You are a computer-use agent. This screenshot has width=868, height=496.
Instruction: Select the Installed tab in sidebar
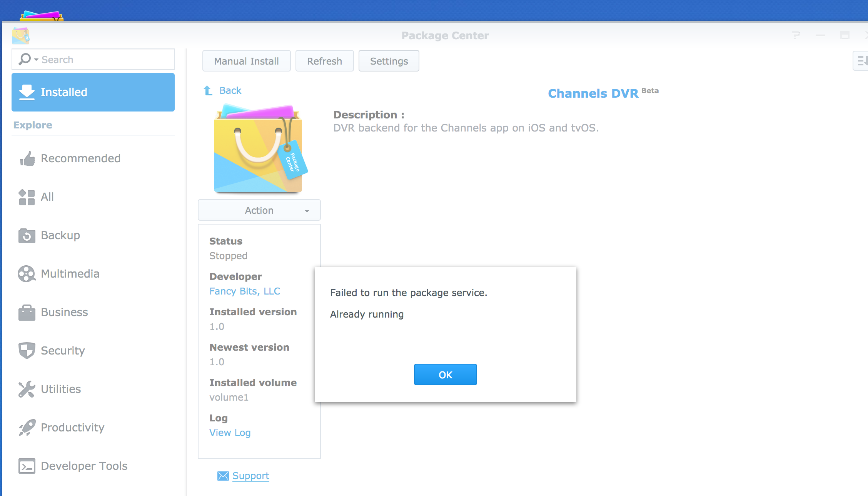click(x=93, y=92)
